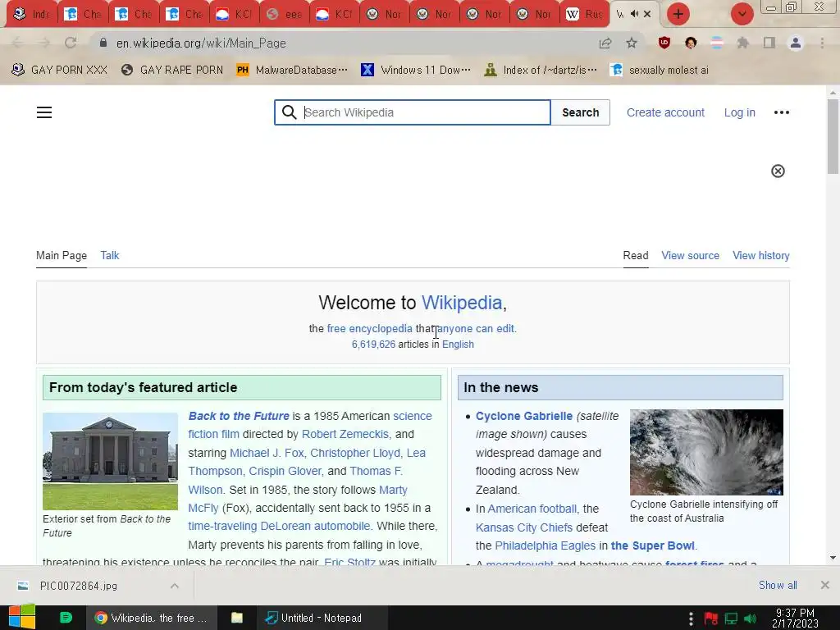View site info via the padlock icon
This screenshot has height=630, width=840.
pyautogui.click(x=103, y=43)
